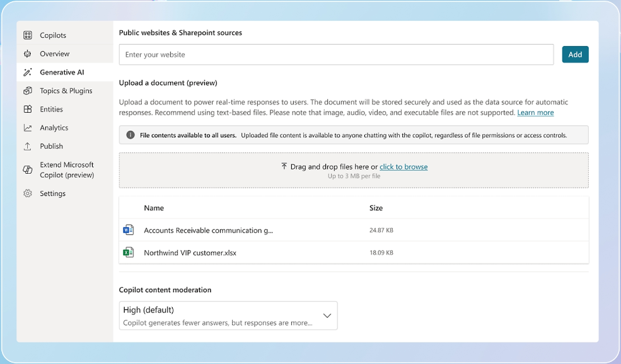This screenshot has height=364, width=621.
Task: Focus the Enter your website field
Action: click(x=336, y=55)
